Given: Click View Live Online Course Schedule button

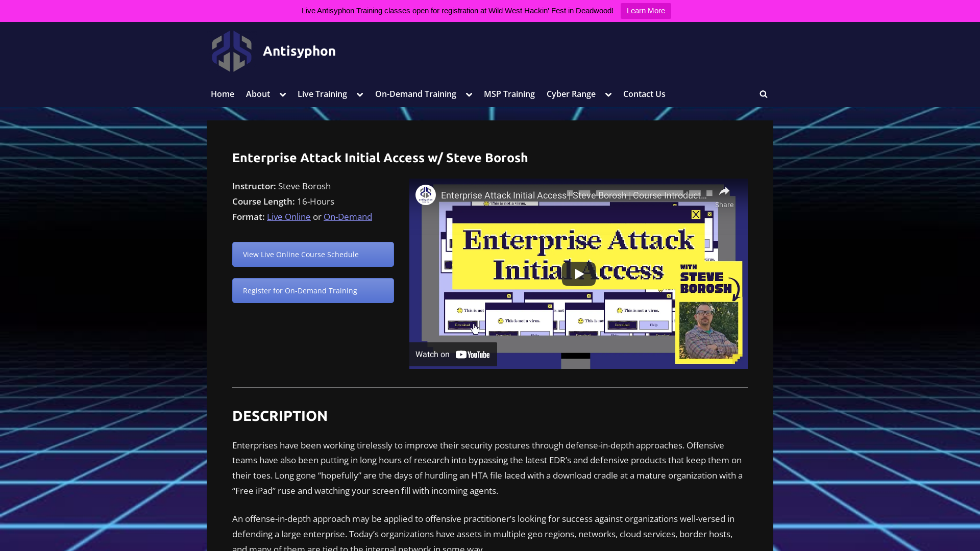Looking at the screenshot, I should point(313,254).
